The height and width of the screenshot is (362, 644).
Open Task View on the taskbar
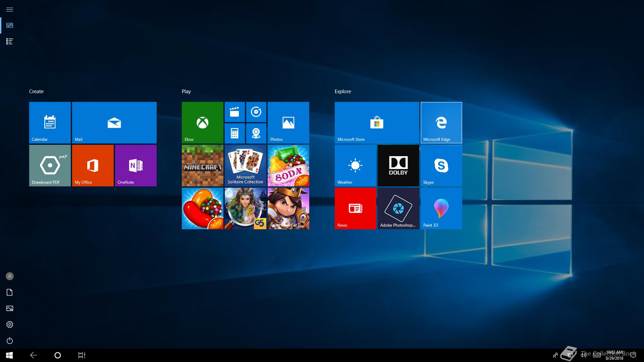[82, 355]
